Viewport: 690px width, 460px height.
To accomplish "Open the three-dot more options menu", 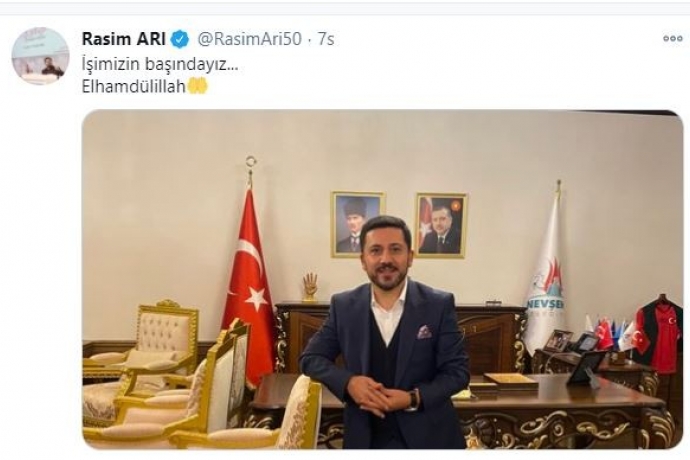I will (x=672, y=39).
